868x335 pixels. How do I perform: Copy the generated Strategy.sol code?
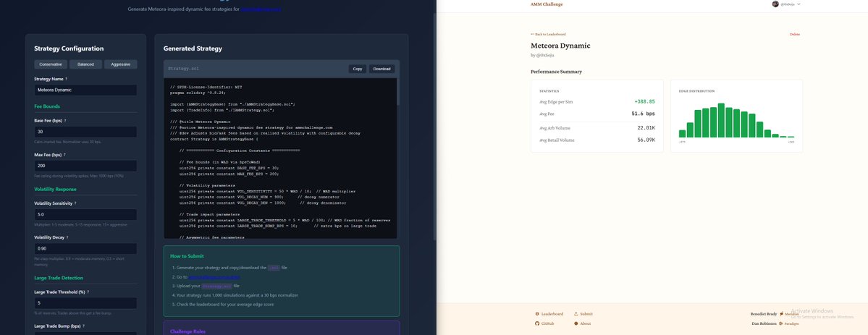click(358, 69)
